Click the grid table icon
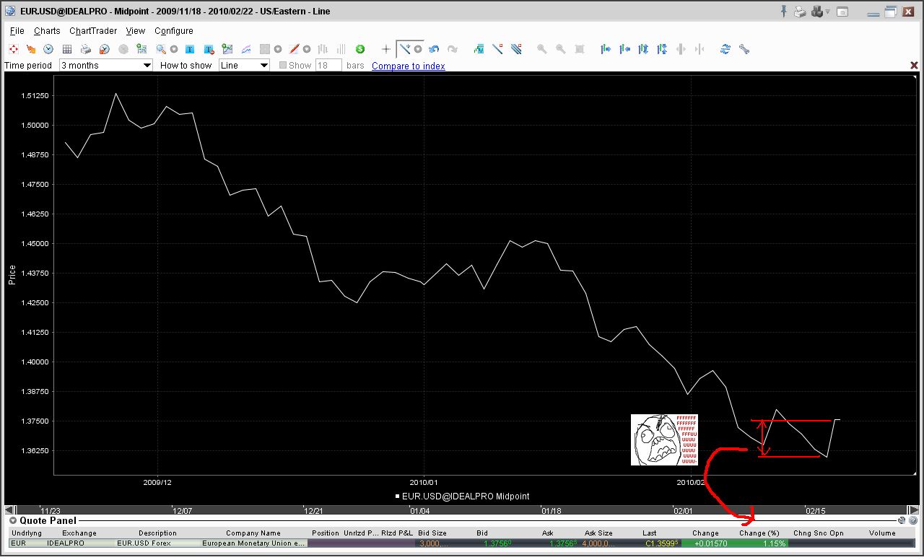The width and height of the screenshot is (924, 560). point(67,49)
